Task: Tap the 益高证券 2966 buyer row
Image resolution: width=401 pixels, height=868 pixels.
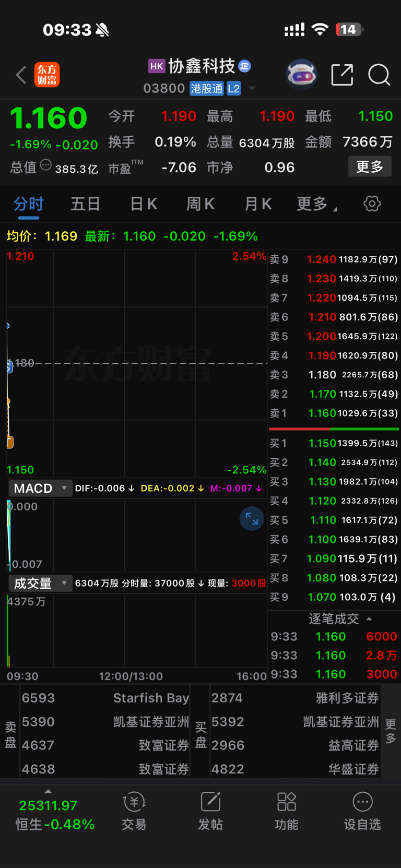Action: pos(295,745)
